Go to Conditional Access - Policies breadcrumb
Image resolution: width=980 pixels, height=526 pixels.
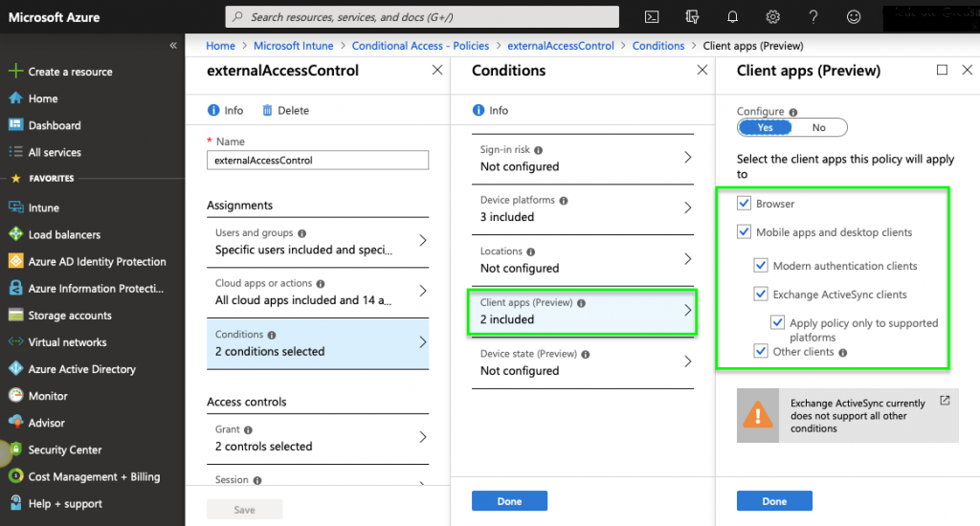pos(420,46)
